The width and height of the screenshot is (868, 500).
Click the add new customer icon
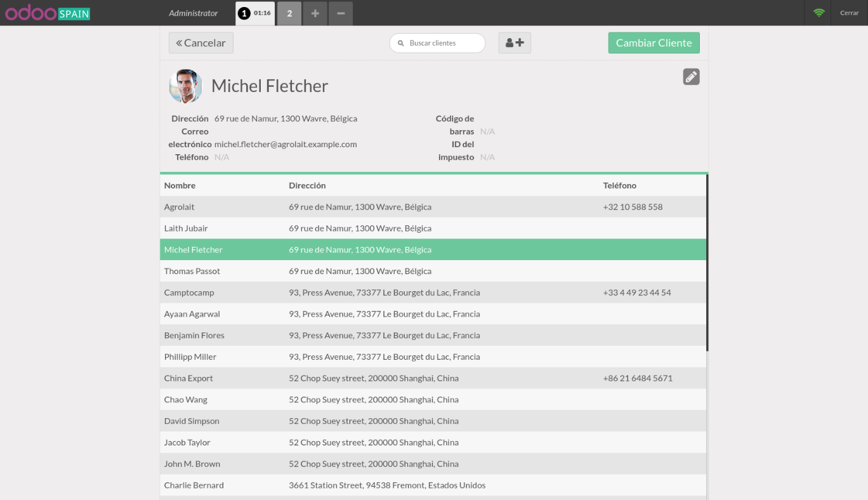point(514,43)
